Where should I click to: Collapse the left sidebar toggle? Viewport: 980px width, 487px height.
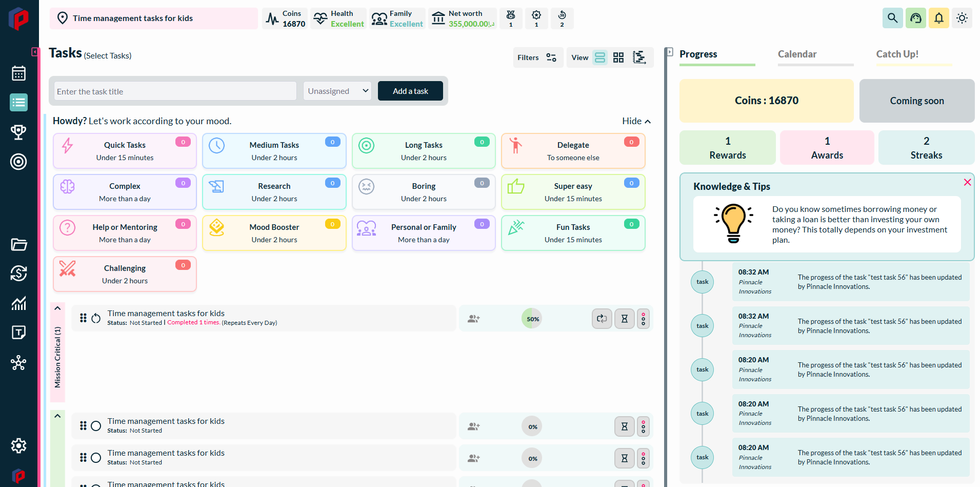(35, 52)
